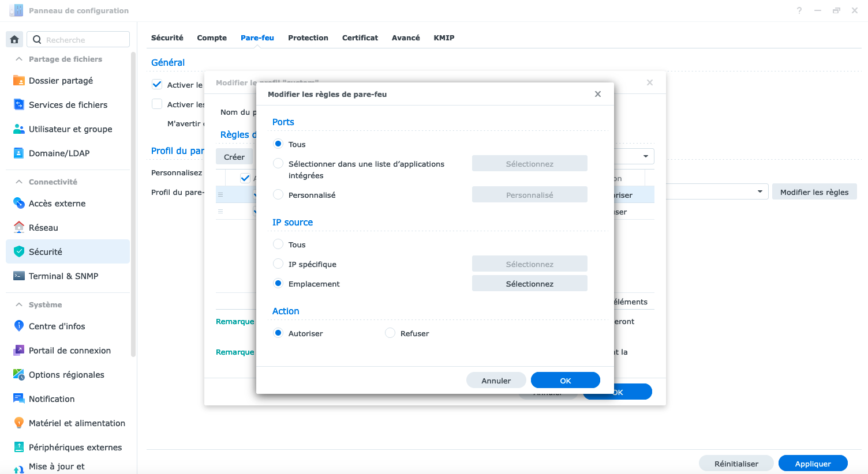This screenshot has height=474, width=868.
Task: Open Dossier partagé via its folder icon
Action: pyautogui.click(x=19, y=81)
